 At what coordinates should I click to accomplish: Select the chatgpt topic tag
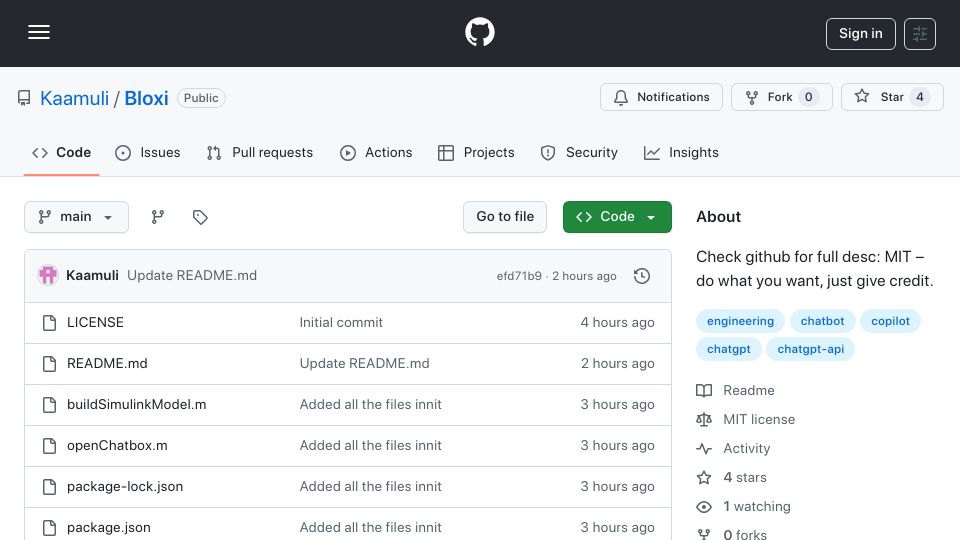tap(729, 349)
